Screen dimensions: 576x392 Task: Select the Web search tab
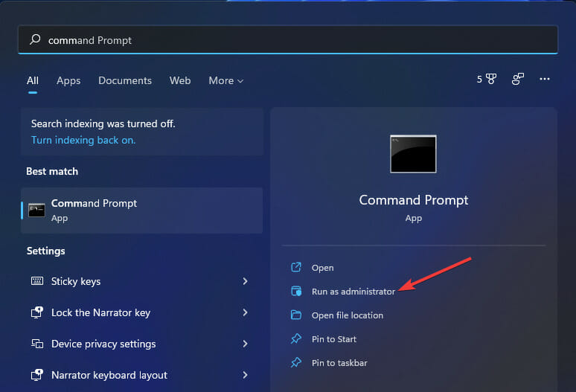coord(180,80)
